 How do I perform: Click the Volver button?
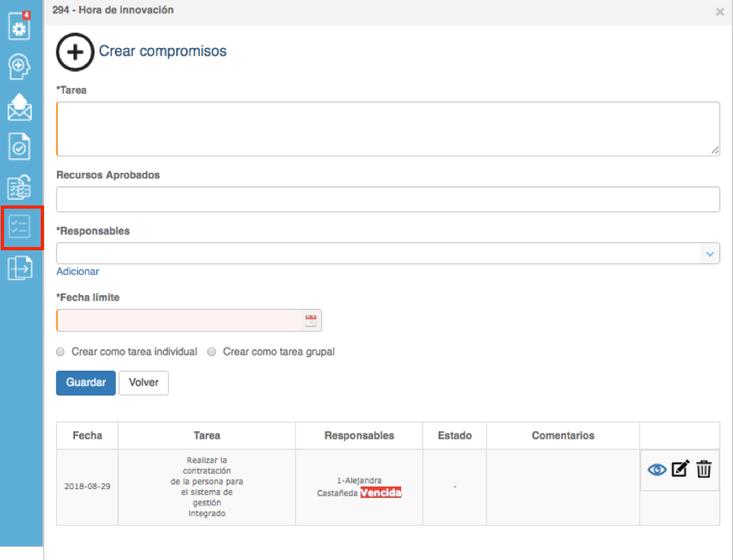144,383
